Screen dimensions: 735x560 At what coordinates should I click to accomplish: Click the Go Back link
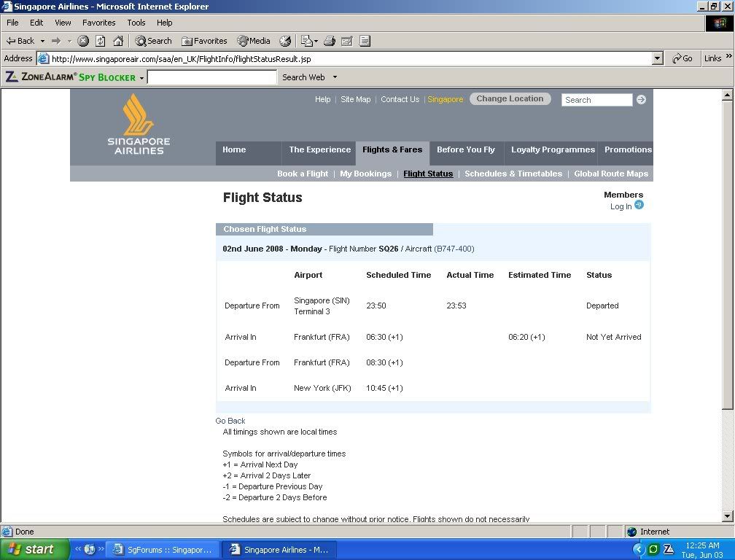click(x=230, y=421)
